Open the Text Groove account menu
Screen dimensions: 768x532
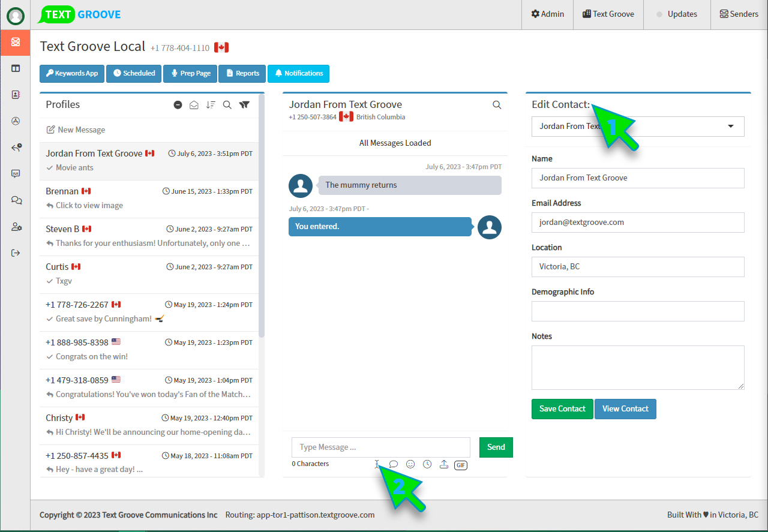608,14
